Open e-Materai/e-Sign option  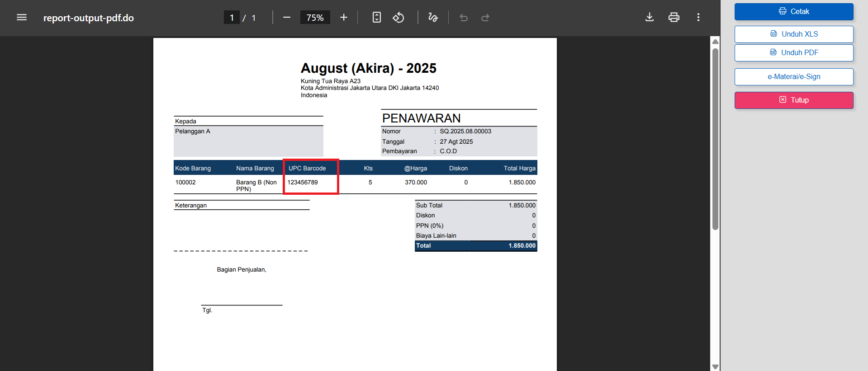(x=794, y=77)
